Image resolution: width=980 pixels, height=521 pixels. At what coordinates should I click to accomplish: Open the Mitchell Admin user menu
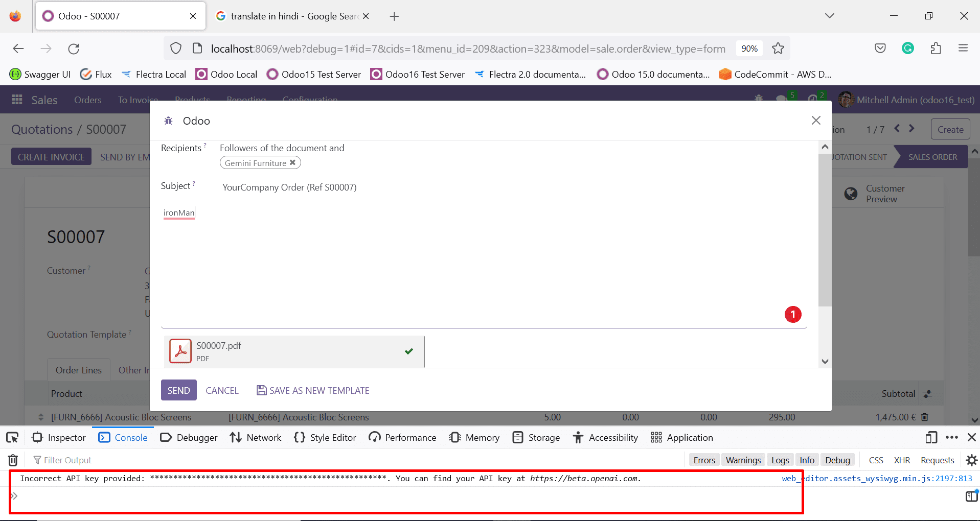[905, 100]
